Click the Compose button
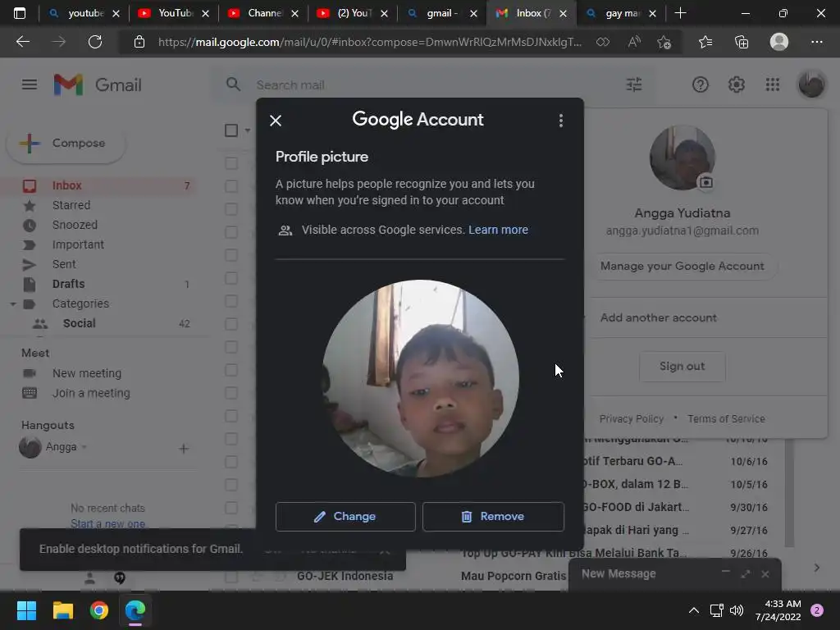Screen dimensions: 840x630 click(66, 143)
